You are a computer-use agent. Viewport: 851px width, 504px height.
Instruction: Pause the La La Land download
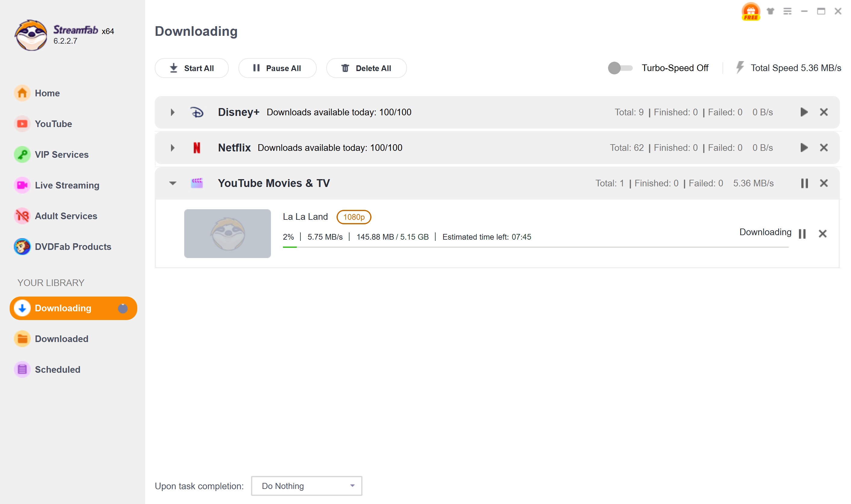click(x=802, y=234)
